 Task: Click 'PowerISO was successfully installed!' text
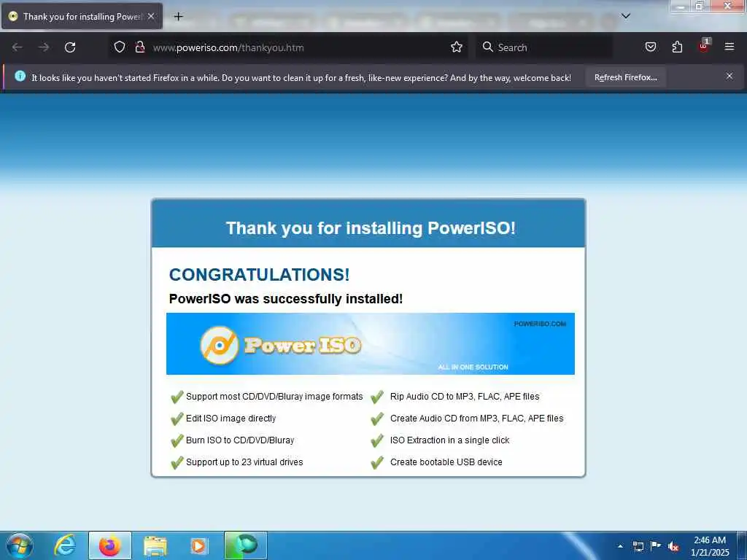tap(286, 298)
